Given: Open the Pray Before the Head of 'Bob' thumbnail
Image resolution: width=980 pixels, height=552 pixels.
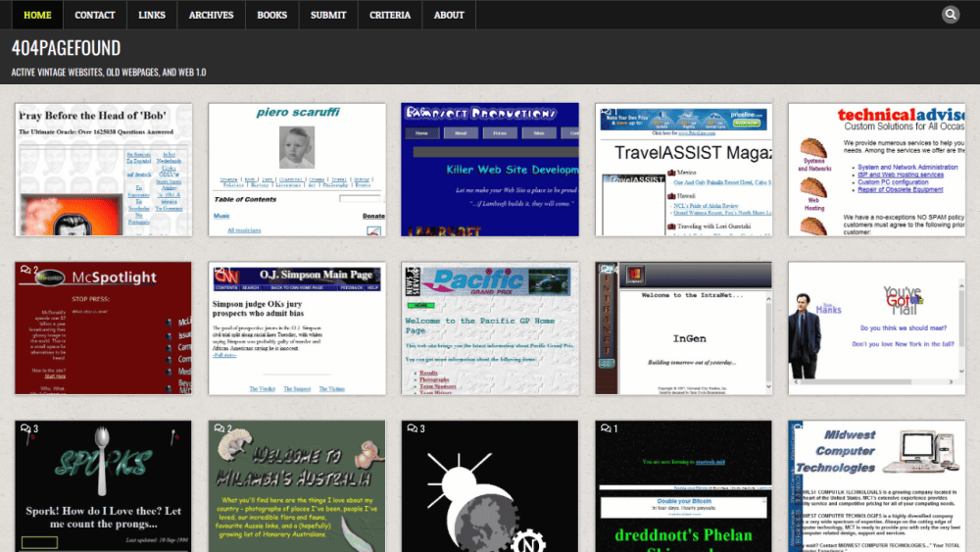Looking at the screenshot, I should click(x=103, y=170).
